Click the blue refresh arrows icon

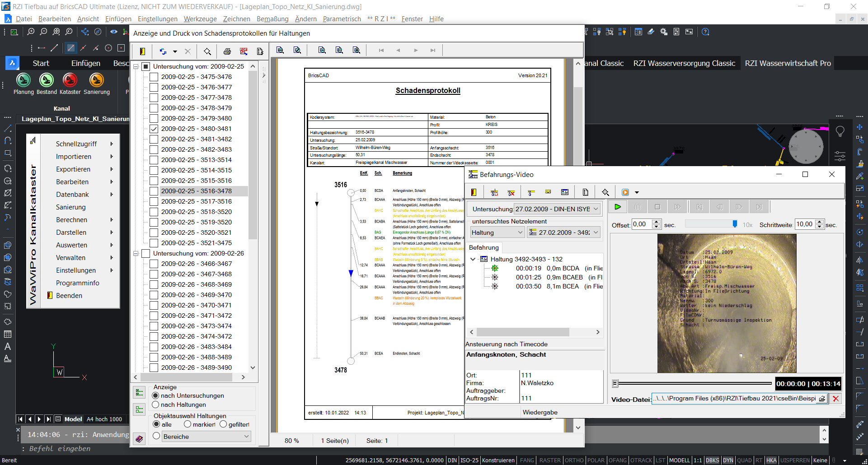point(163,51)
